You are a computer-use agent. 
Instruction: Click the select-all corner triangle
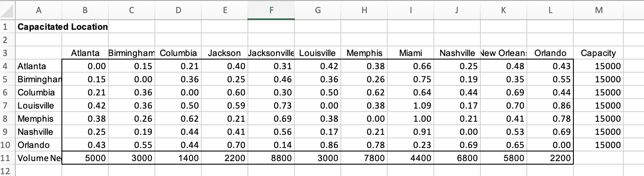8,10
